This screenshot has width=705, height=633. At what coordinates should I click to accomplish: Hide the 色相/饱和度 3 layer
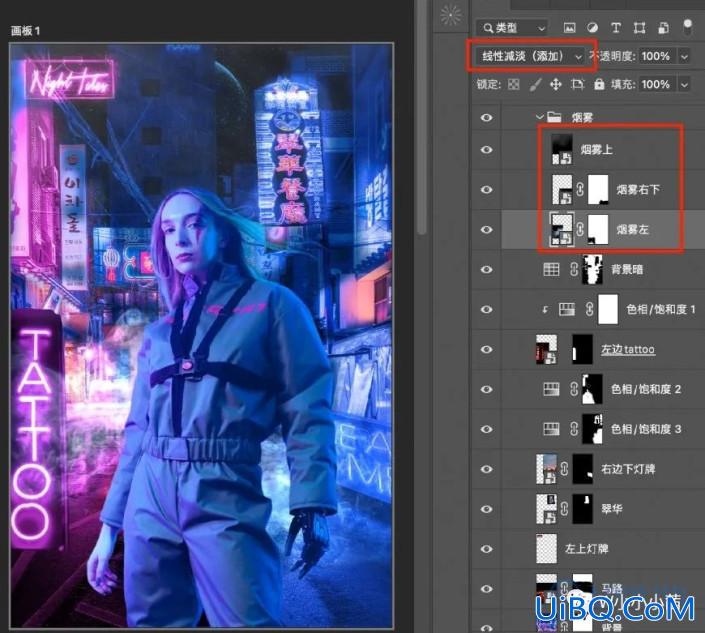486,429
